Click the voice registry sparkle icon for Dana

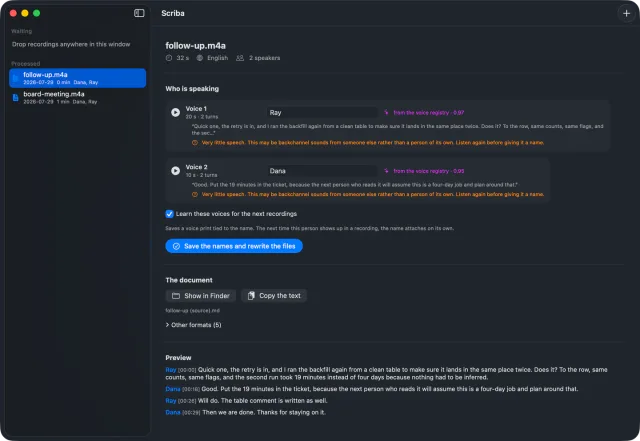386,171
